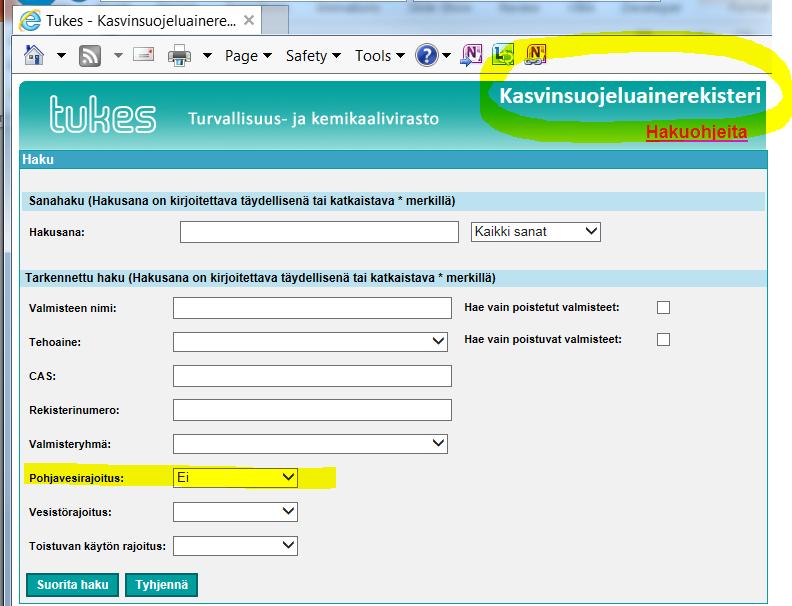This screenshot has width=792, height=606.
Task: Open the RSS feeds dropdown arrow
Action: coord(118,55)
